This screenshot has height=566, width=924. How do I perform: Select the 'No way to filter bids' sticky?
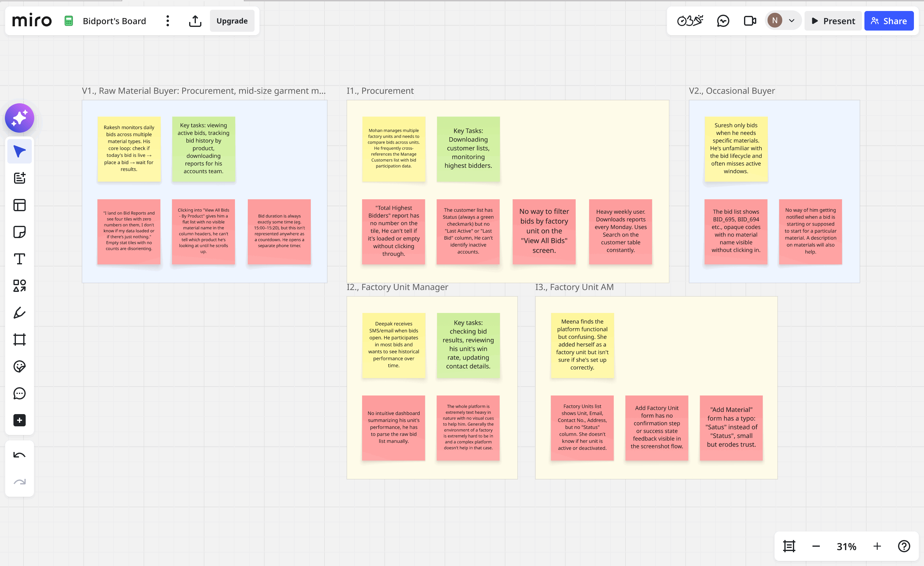[x=544, y=231]
